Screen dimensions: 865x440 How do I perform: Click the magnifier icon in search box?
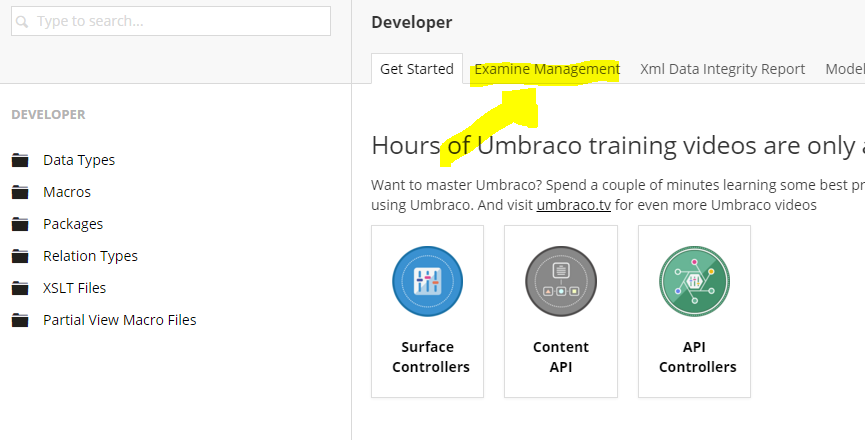tap(22, 22)
